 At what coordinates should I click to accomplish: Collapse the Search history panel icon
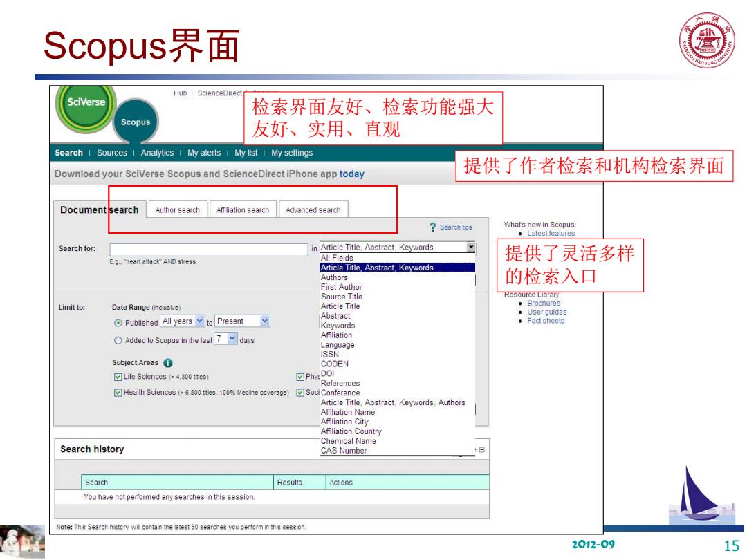481,449
